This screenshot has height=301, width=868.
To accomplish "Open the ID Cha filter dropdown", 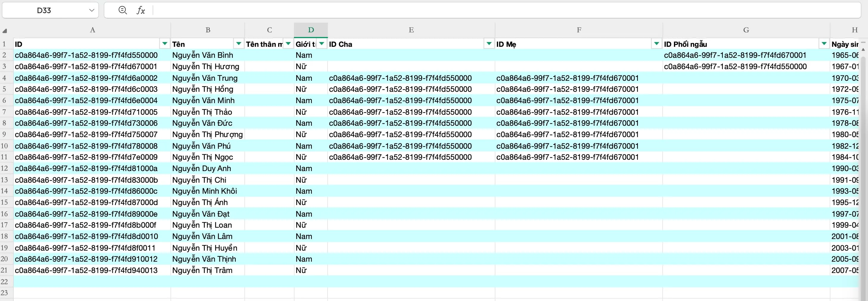I will pos(489,44).
